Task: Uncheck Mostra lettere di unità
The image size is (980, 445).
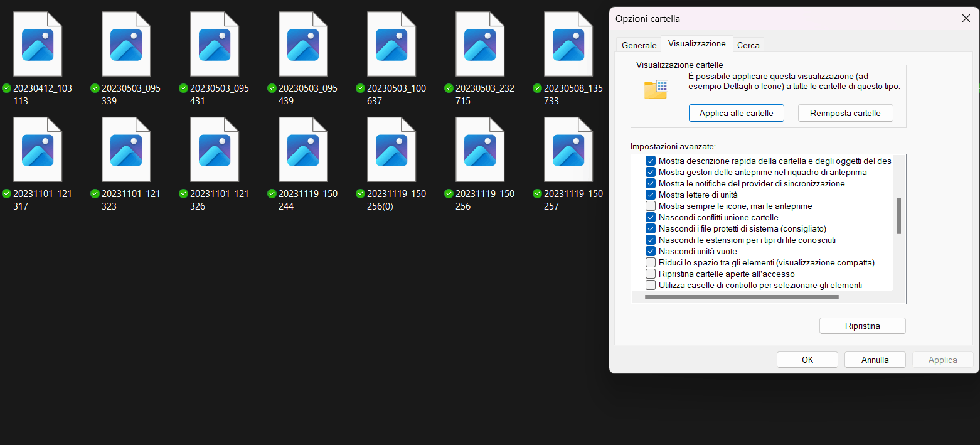Action: tap(651, 195)
